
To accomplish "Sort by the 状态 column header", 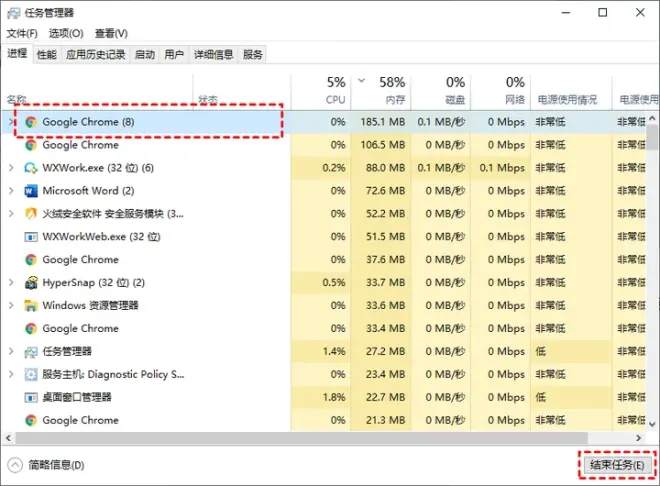I will pyautogui.click(x=242, y=91).
